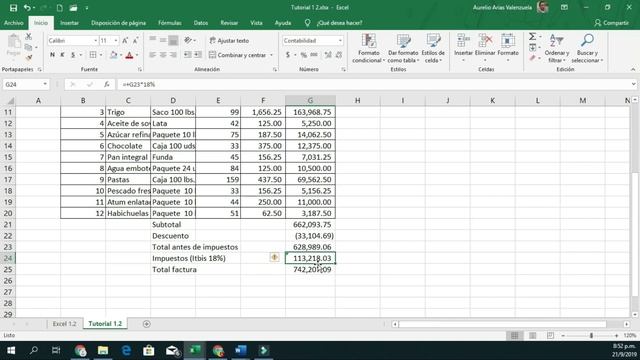Click the AutoSum sigma icon
The image size is (640, 360).
pos(532,37)
